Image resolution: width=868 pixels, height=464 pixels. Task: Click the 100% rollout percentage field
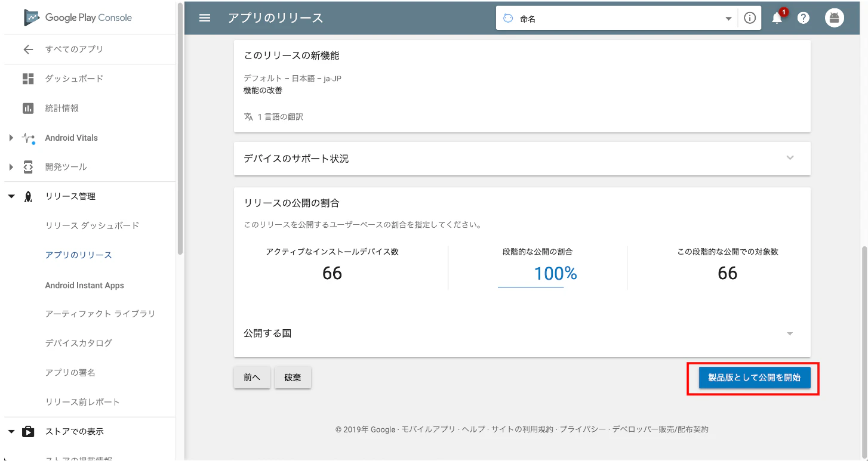click(531, 274)
